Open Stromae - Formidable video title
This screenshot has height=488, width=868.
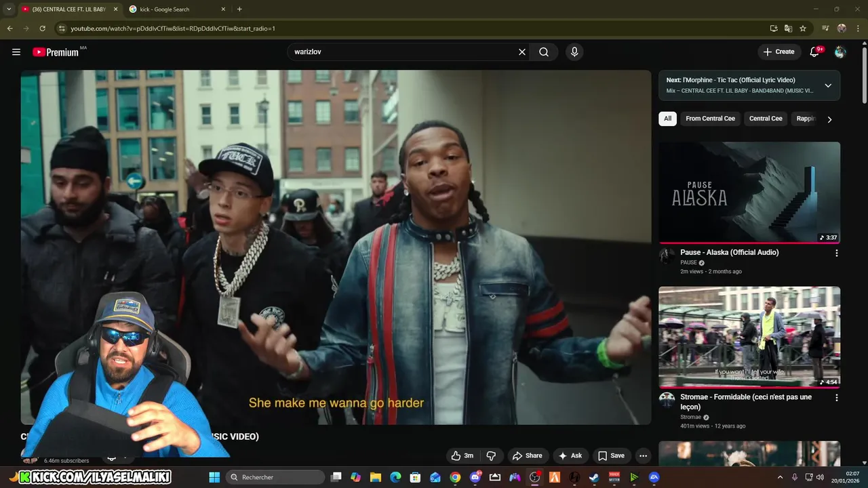pos(746,402)
